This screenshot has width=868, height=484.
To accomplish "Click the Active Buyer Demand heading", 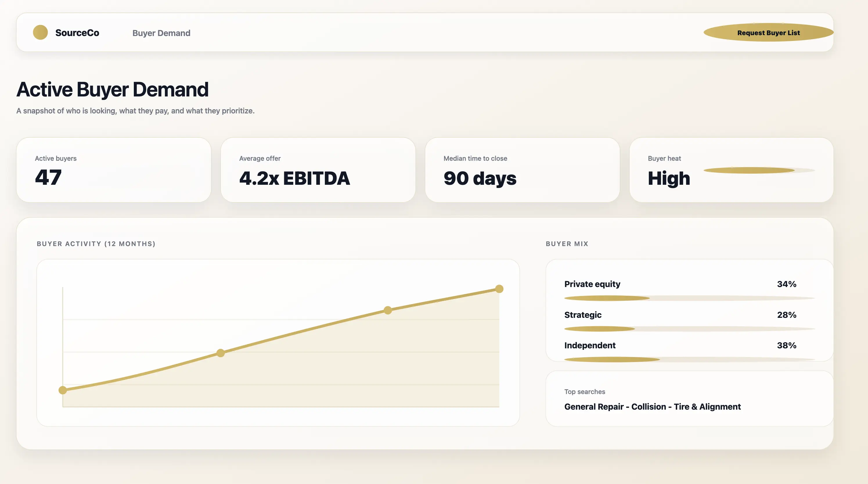I will [113, 89].
